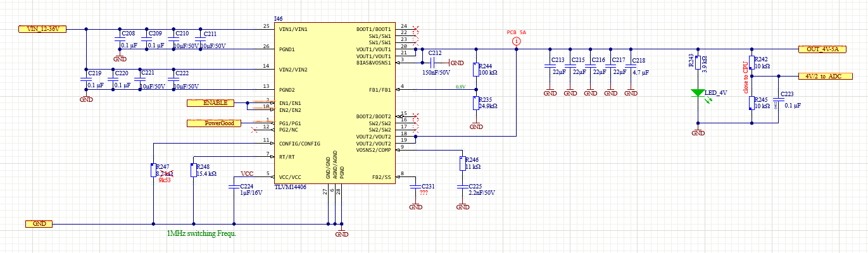Image resolution: width=868 pixels, height=253 pixels.
Task: Select resistor R247 symbol
Action: click(x=153, y=170)
